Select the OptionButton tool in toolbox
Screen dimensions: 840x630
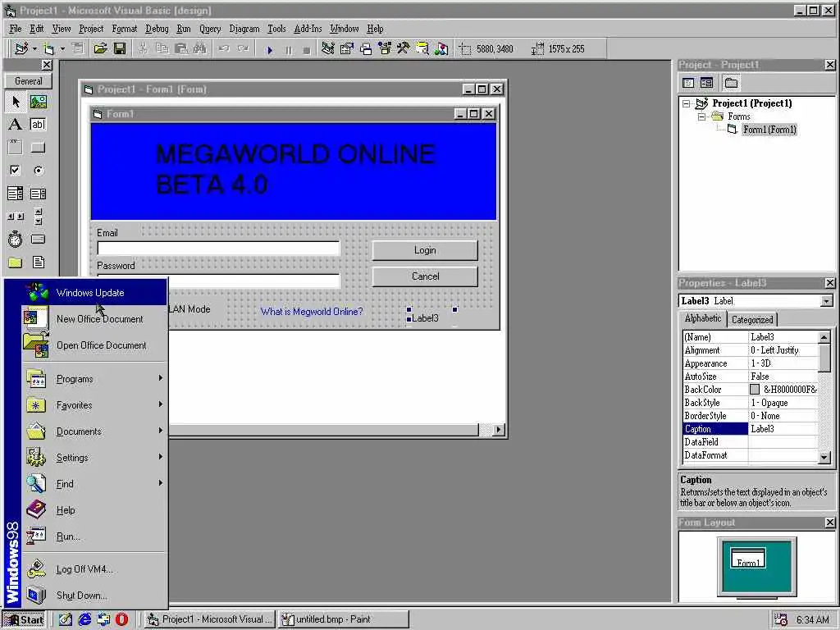[x=38, y=171]
